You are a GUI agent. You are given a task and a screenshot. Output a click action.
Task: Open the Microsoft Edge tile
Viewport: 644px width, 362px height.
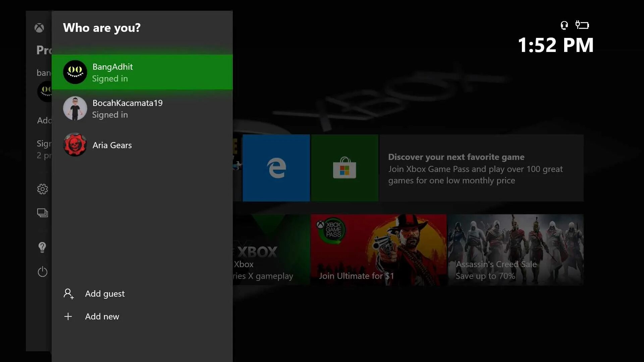pyautogui.click(x=276, y=168)
